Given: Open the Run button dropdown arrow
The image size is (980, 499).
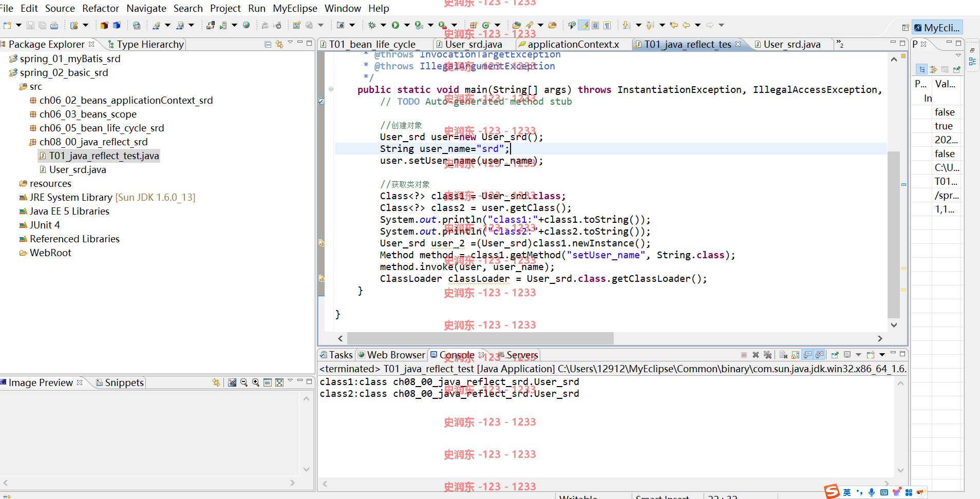Looking at the screenshot, I should [407, 25].
